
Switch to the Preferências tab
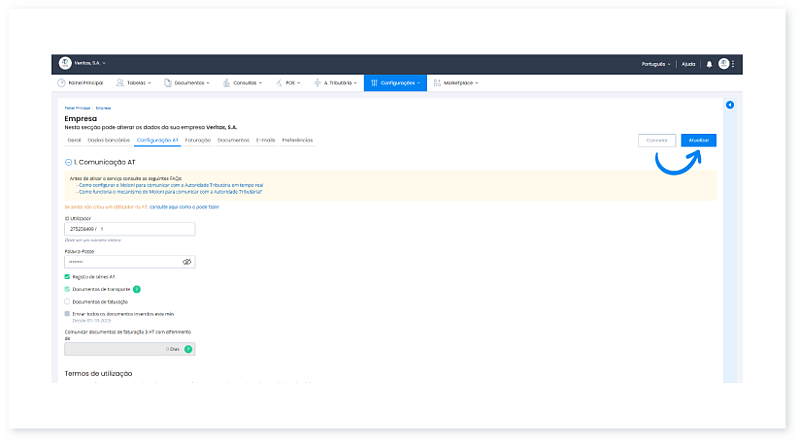tap(297, 140)
